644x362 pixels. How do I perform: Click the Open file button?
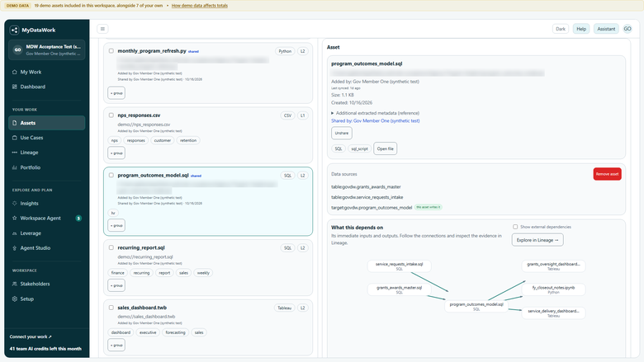(x=386, y=148)
